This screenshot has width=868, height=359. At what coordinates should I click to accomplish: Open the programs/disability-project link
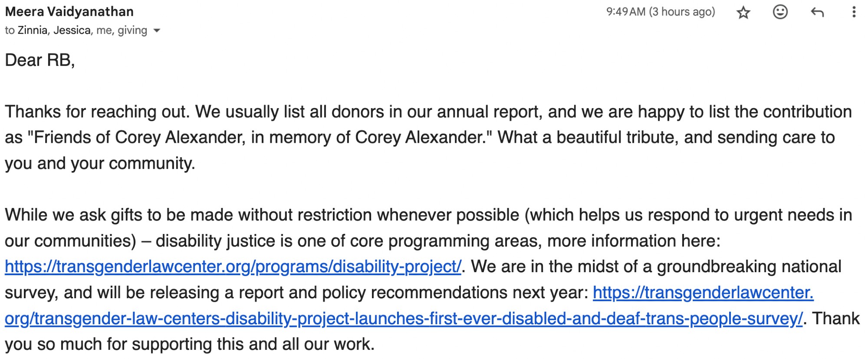(x=233, y=267)
